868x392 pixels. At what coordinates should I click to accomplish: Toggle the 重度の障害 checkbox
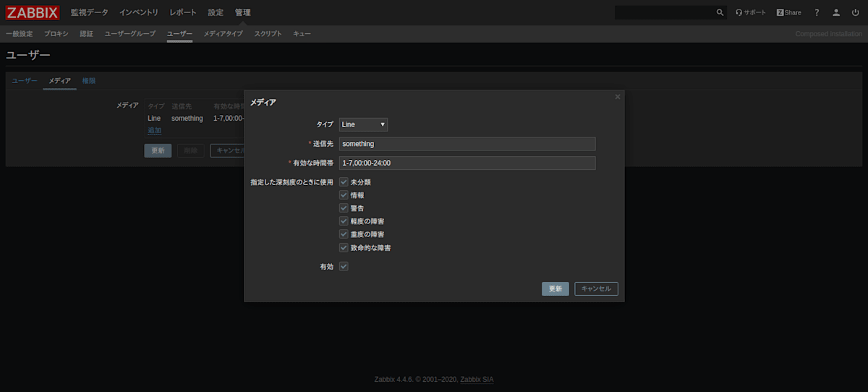[344, 234]
